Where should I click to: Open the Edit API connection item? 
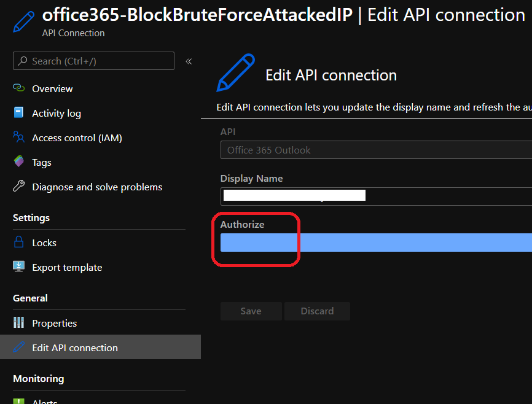click(75, 348)
